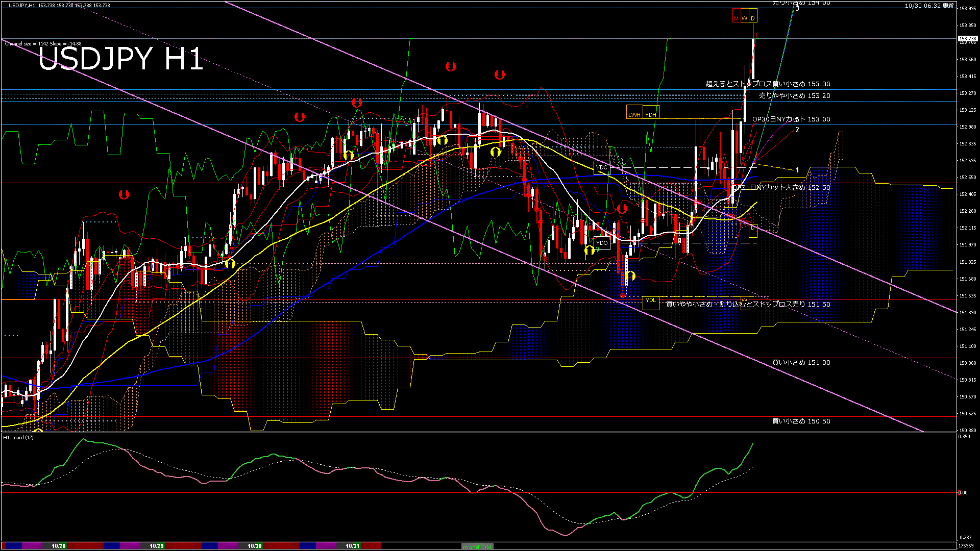Select the 10/28 date marker
This screenshot has width=980, height=551.
click(x=59, y=546)
